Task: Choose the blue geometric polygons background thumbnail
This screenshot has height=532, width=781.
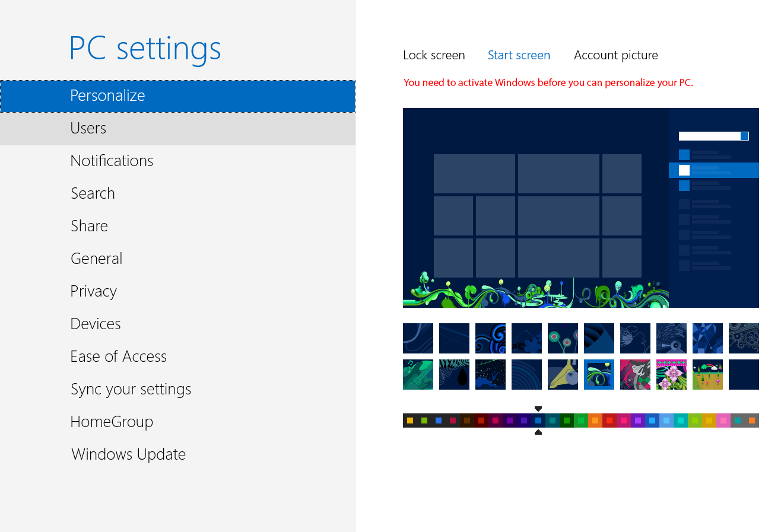Action: [707, 338]
